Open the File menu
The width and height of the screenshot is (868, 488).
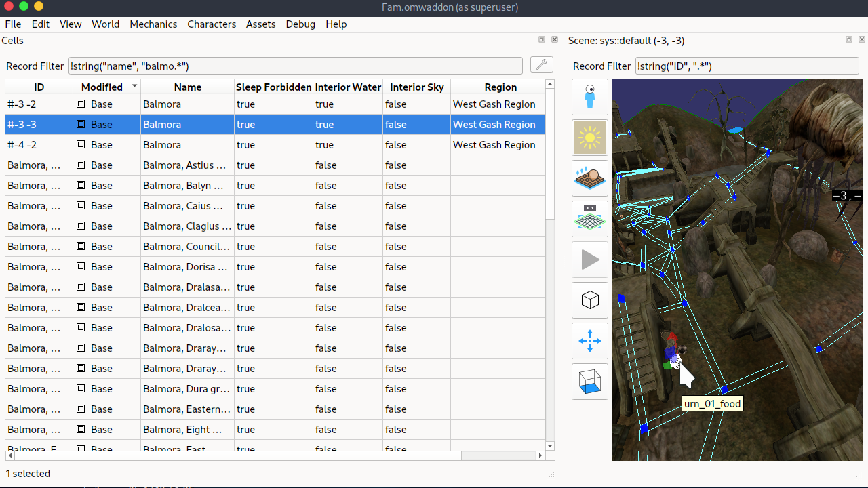point(13,24)
